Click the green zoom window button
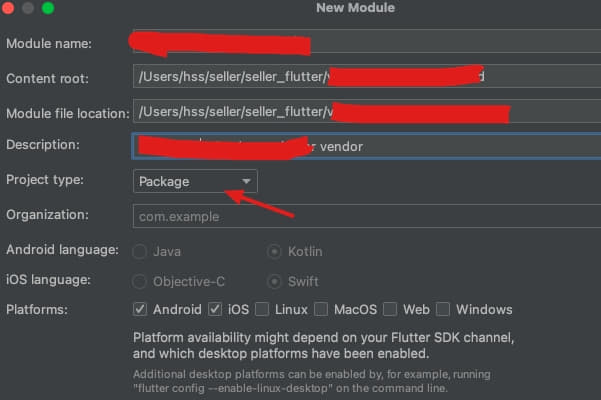 (x=48, y=8)
